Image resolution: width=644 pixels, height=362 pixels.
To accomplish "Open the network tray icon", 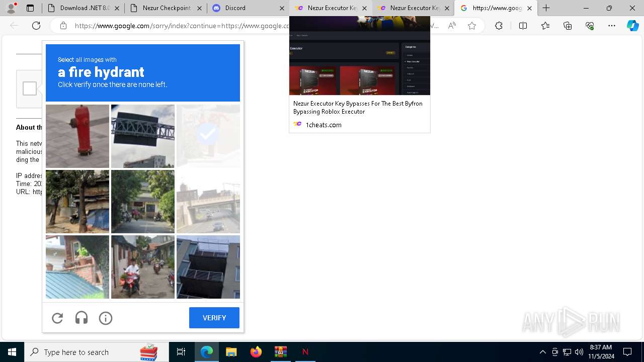I will (x=567, y=352).
